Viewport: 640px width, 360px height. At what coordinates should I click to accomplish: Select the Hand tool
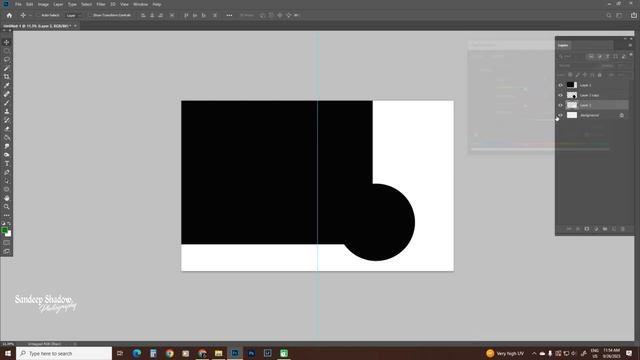[7, 198]
